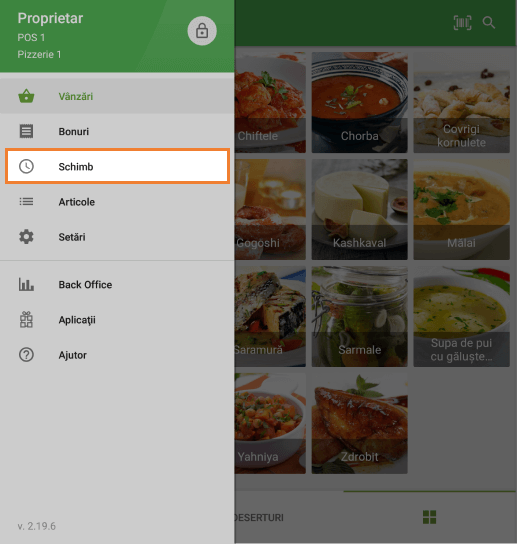Screen dimensions: 517x544
Task: Click the Setări gear icon
Action: coord(26,237)
